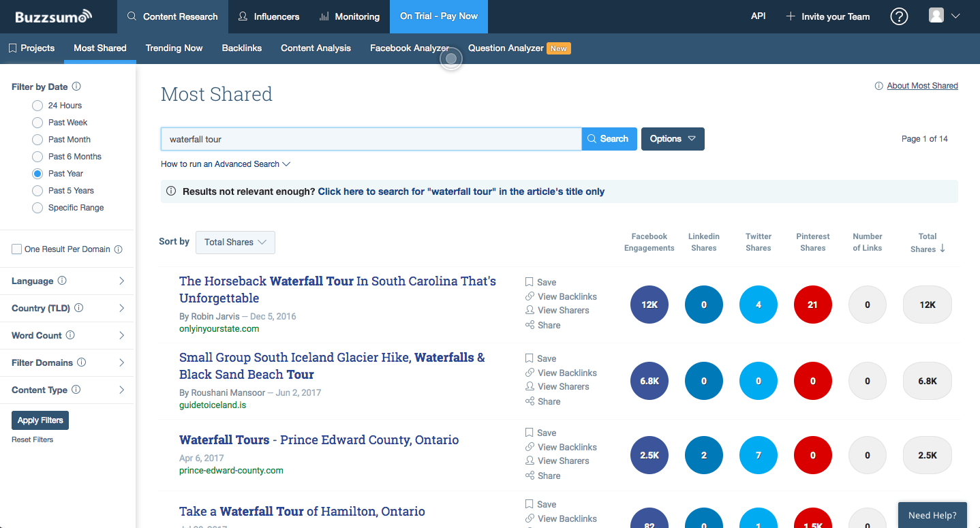Select the Specific Range date filter
The height and width of the screenshot is (528, 980).
37,208
